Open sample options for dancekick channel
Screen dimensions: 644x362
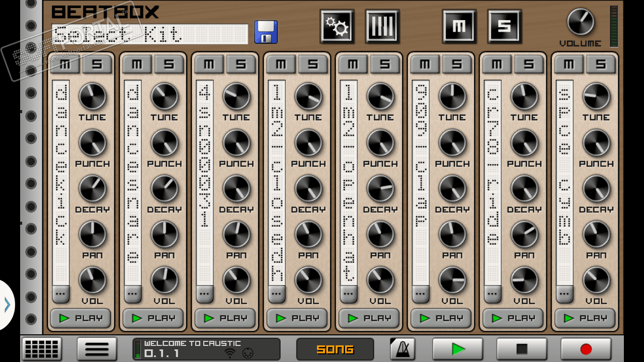click(61, 293)
